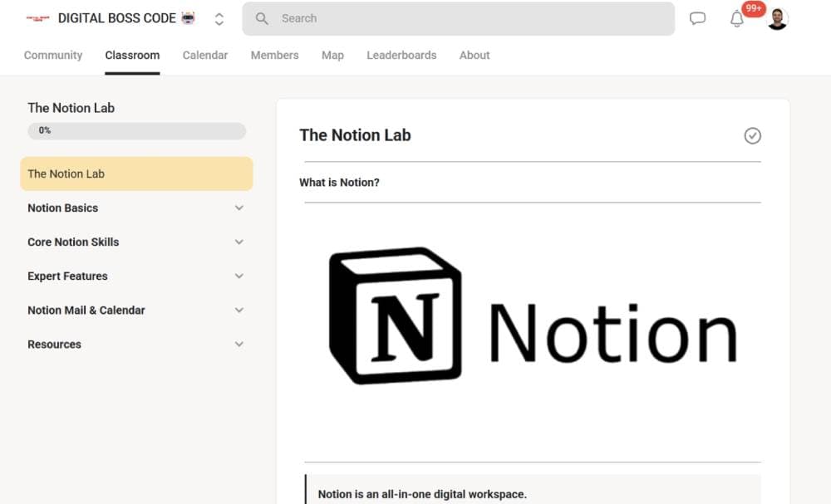
Task: Click the robot emoji beside community name
Action: (188, 18)
